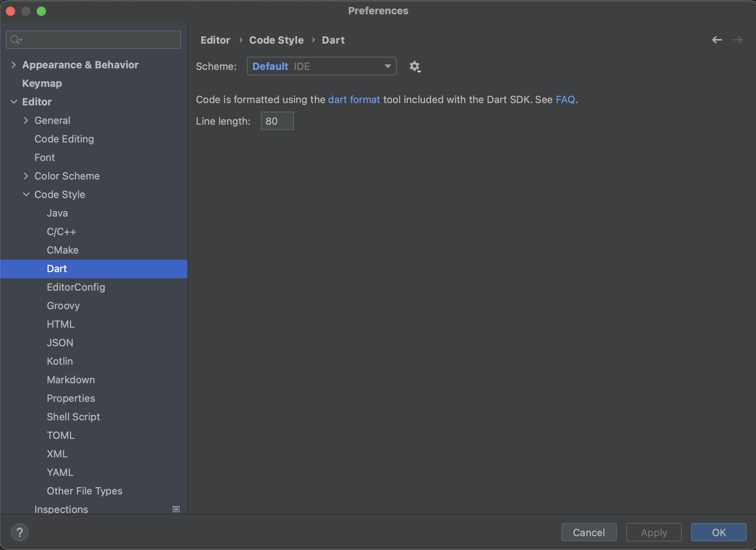Select XML code style

tap(57, 454)
